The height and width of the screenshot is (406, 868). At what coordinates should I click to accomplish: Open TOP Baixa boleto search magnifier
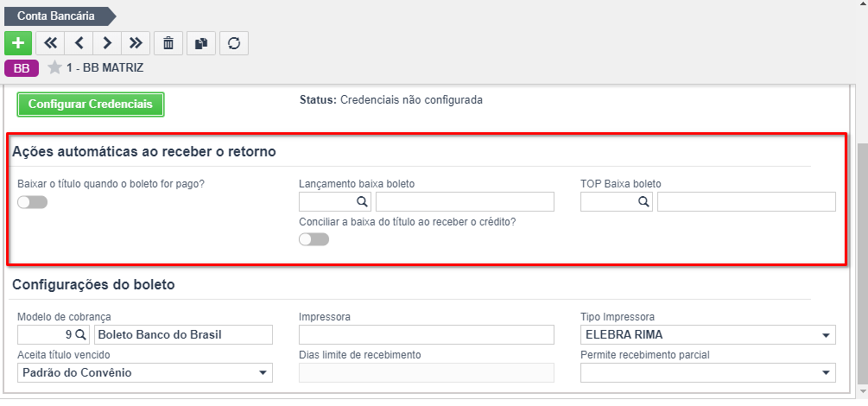coord(643,202)
